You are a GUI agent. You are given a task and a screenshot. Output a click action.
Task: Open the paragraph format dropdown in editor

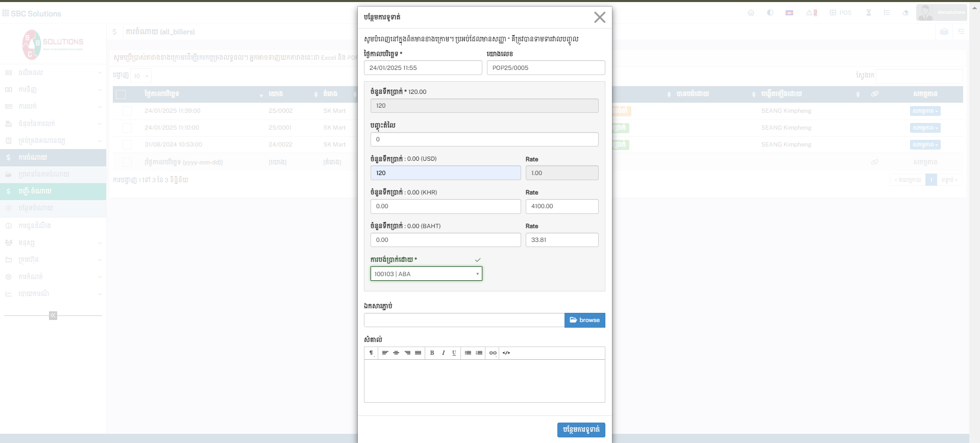point(371,353)
